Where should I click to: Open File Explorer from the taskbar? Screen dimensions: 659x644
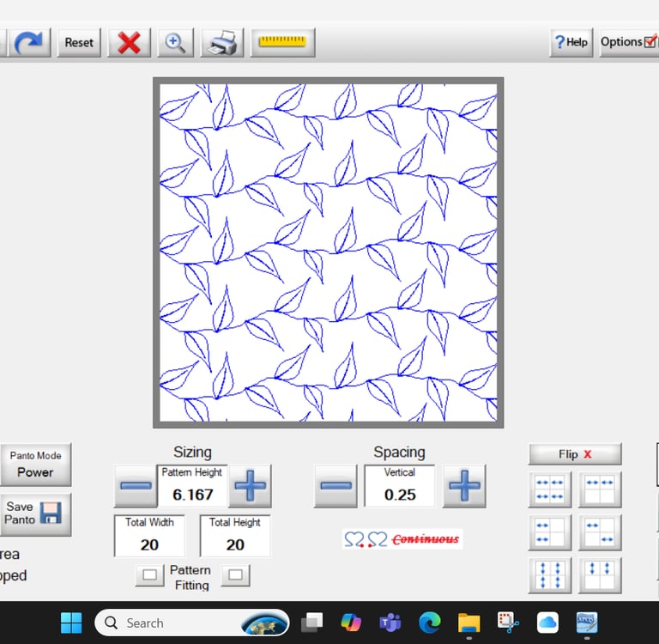469,623
